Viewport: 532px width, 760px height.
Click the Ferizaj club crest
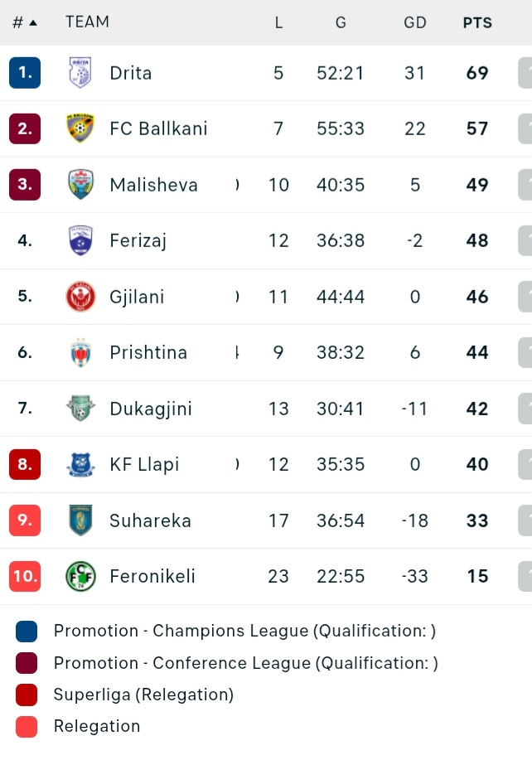(x=80, y=240)
